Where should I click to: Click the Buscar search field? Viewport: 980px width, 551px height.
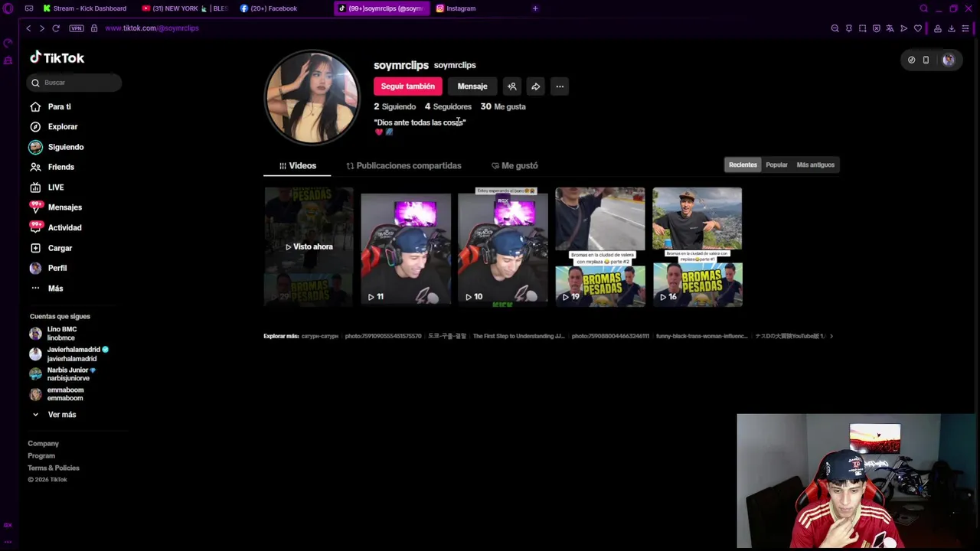[x=75, y=82]
